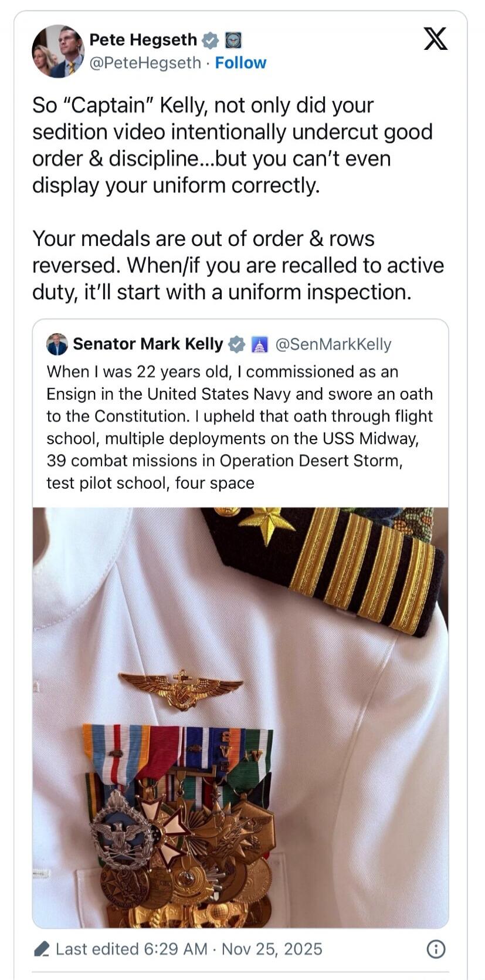Click the Follow link
This screenshot has height=980, width=485.
pyautogui.click(x=241, y=63)
